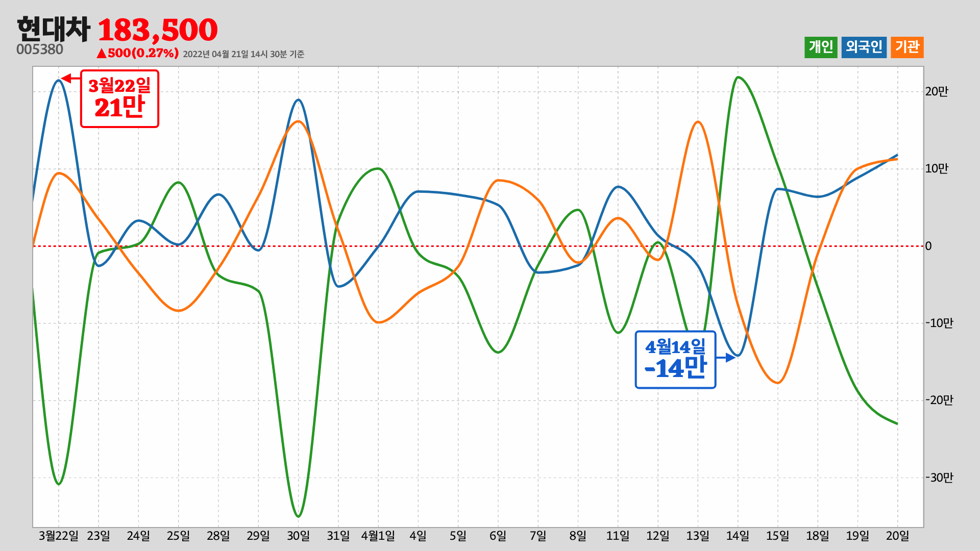Click the orange line peak at 13일
980x551 pixels.
pyautogui.click(x=698, y=121)
